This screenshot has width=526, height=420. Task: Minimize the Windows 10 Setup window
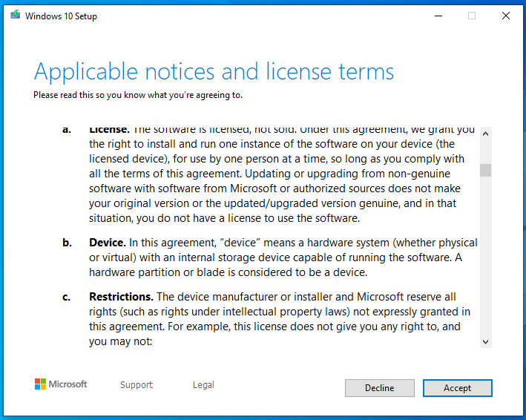click(438, 16)
